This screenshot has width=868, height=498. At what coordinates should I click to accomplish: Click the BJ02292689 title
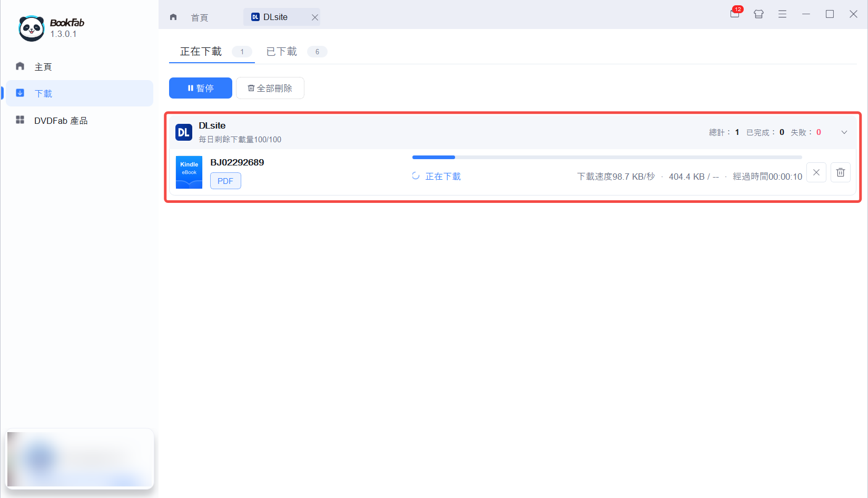237,162
